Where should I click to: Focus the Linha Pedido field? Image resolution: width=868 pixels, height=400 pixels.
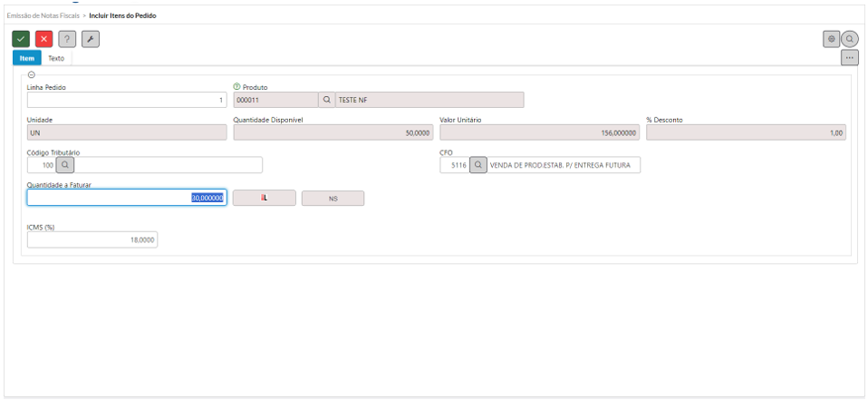pos(127,100)
